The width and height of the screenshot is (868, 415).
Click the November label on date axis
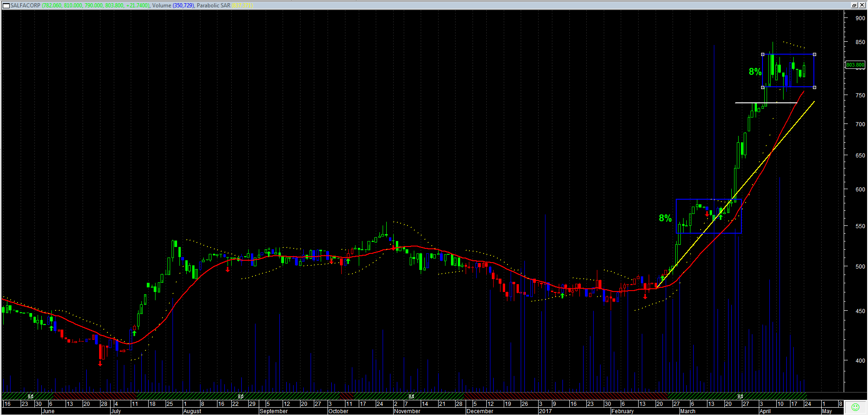(407, 411)
